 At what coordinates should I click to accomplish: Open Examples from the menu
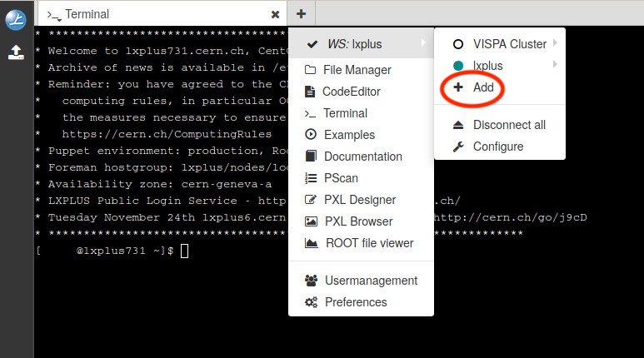349,135
